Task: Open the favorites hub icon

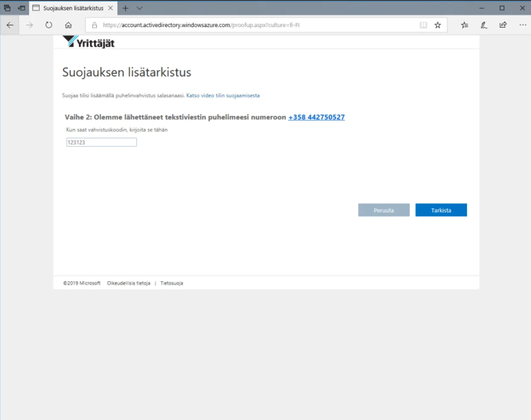Action: (x=465, y=25)
